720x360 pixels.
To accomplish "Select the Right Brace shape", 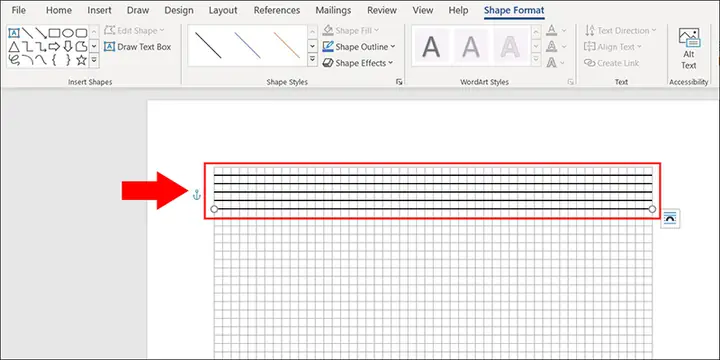I will coord(68,60).
